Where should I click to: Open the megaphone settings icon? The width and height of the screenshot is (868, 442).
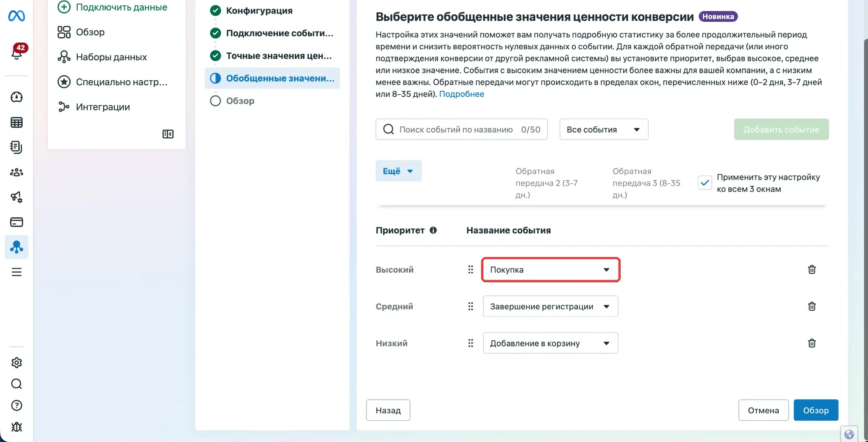[x=17, y=197]
